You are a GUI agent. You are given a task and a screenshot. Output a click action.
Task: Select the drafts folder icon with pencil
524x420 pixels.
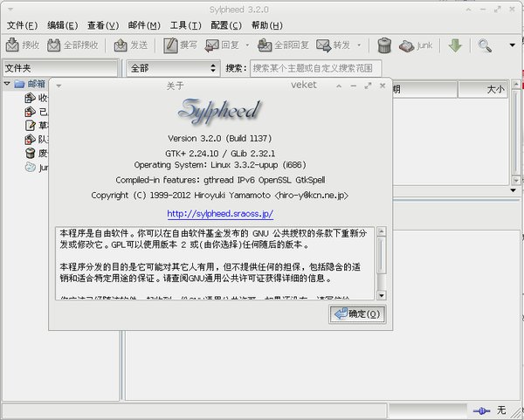point(30,126)
